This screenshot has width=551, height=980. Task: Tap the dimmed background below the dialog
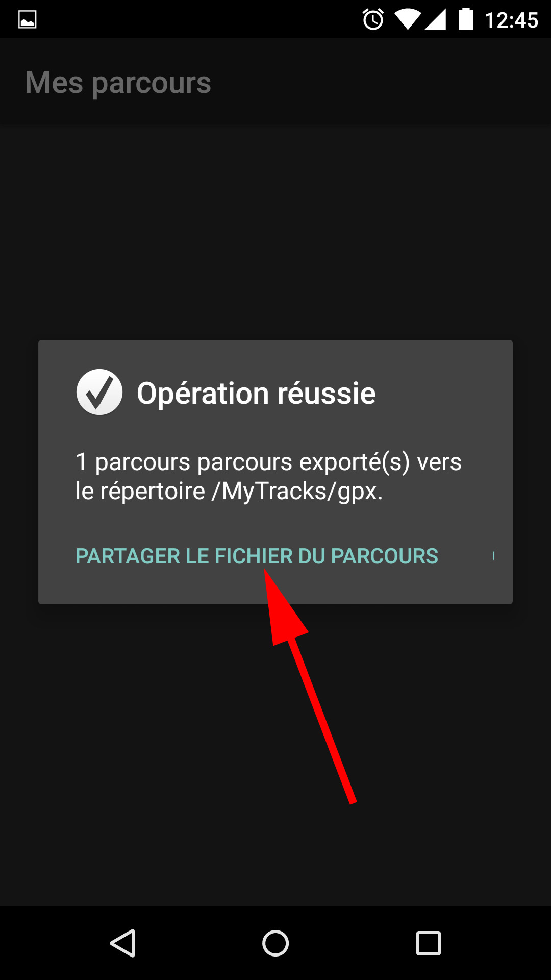pos(153,755)
